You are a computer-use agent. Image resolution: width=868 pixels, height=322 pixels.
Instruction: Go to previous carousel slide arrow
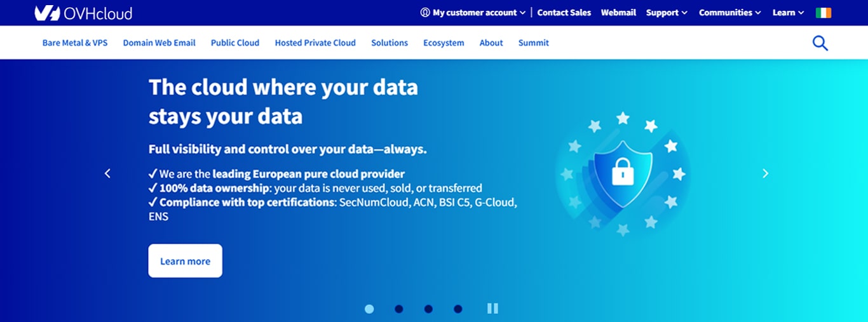pos(107,173)
